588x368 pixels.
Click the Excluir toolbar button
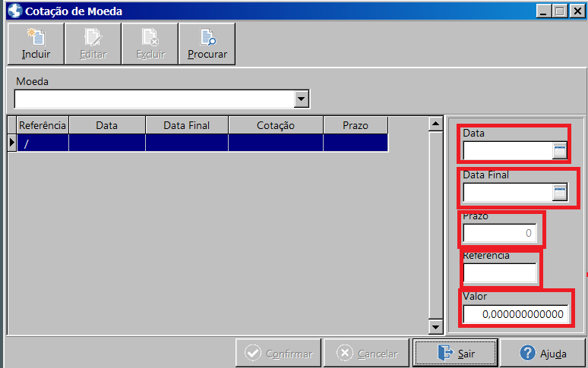click(150, 44)
